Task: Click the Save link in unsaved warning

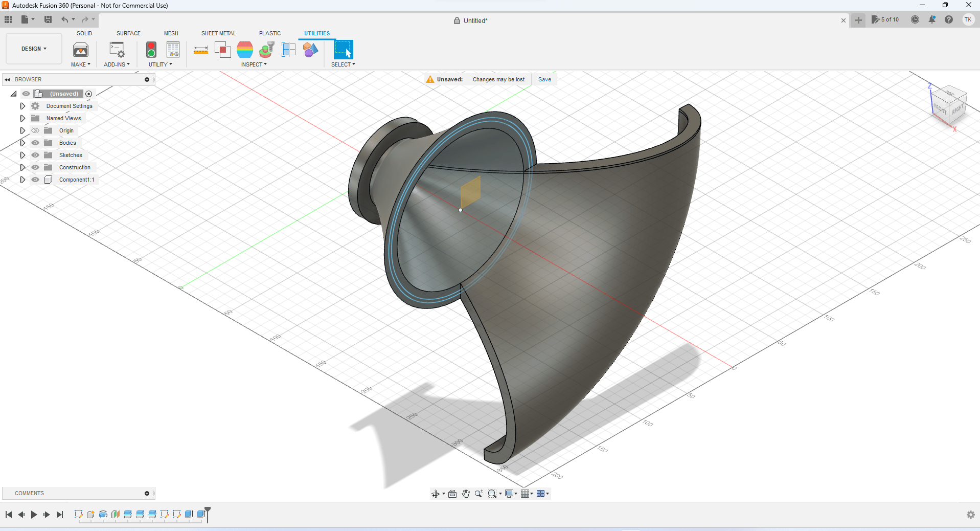Action: (544, 79)
